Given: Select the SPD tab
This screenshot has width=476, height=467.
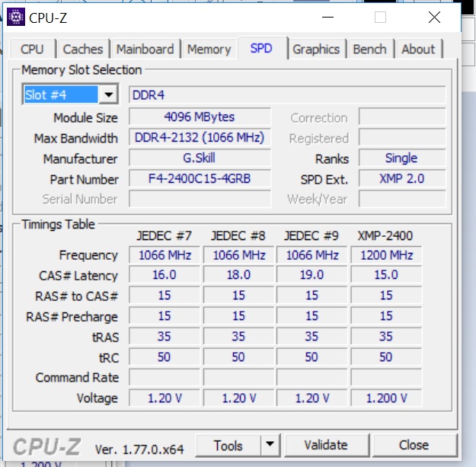Looking at the screenshot, I should [x=261, y=48].
